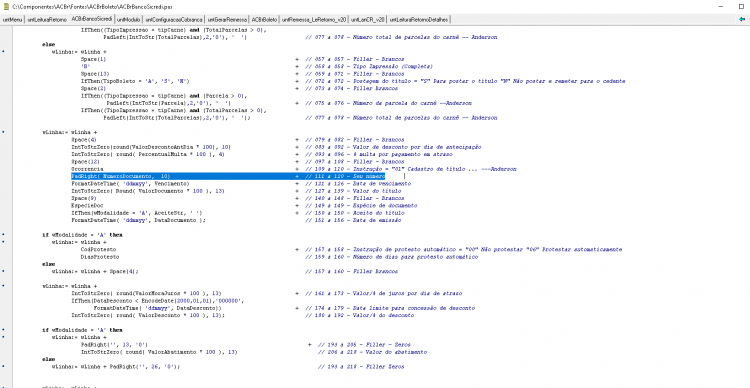Click 'multa por pagamento em atraso' comment
Screen dimensions: 750x388
tap(407, 155)
